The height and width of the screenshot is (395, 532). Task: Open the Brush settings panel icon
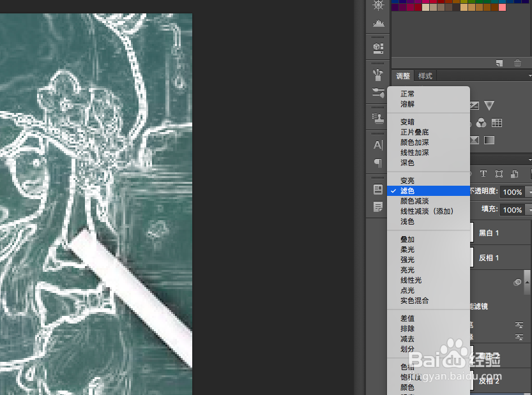coord(378,93)
